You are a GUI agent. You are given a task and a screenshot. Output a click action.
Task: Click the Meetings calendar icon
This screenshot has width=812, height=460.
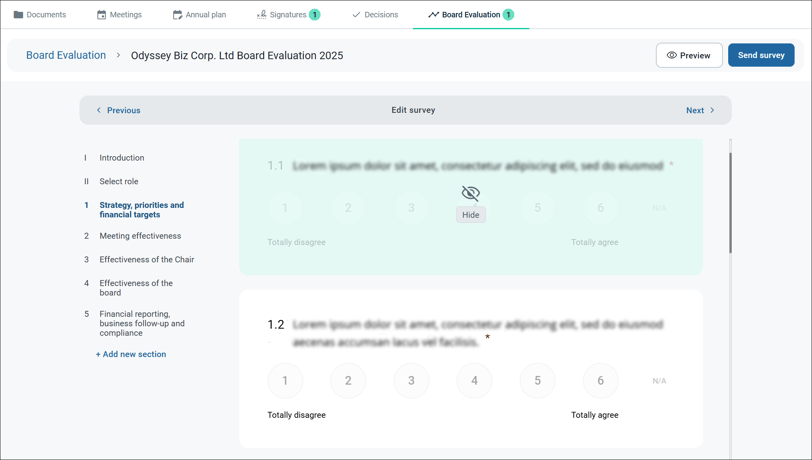(x=102, y=15)
